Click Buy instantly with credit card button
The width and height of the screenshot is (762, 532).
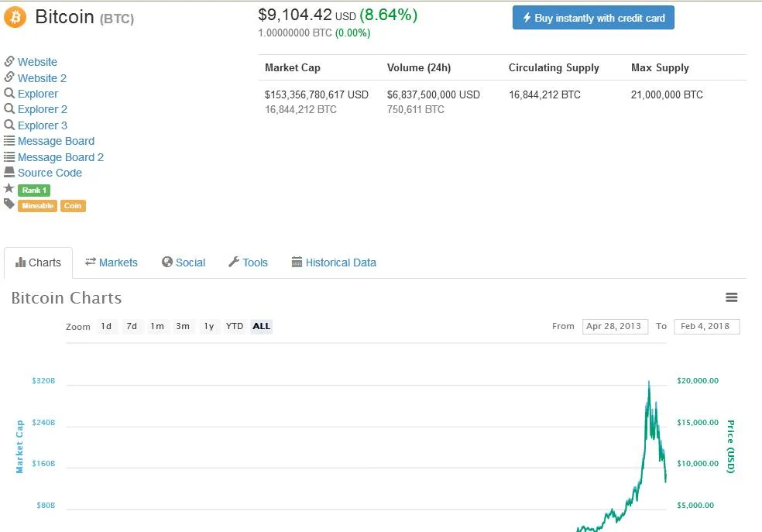click(593, 18)
